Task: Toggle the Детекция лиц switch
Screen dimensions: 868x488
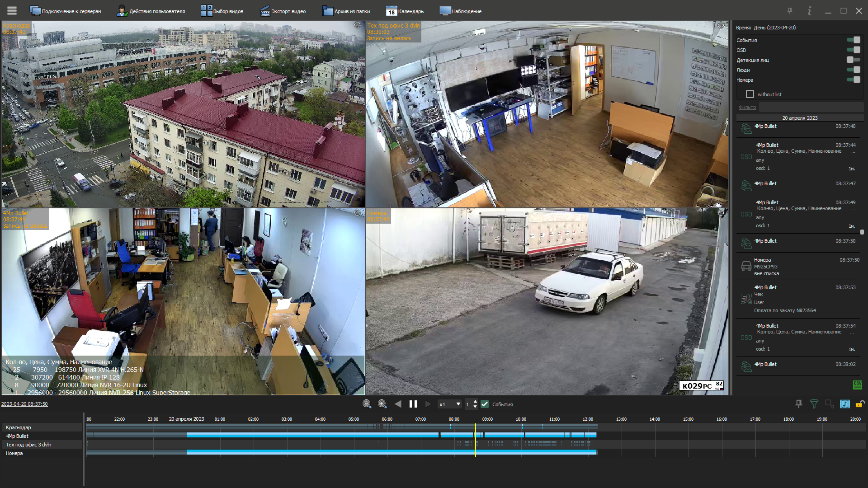Action: 853,60
